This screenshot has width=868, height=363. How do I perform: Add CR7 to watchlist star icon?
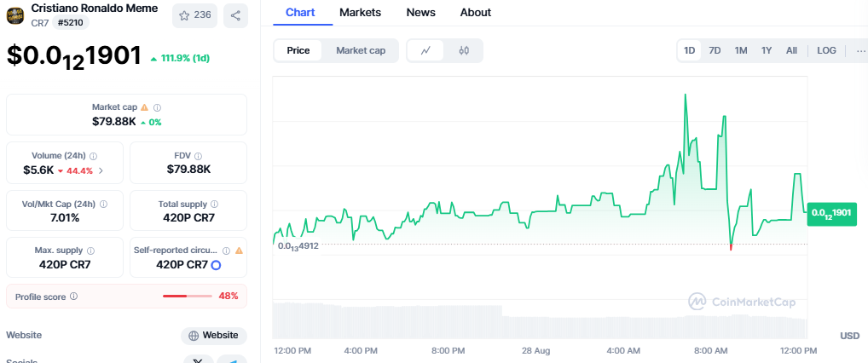click(x=184, y=15)
